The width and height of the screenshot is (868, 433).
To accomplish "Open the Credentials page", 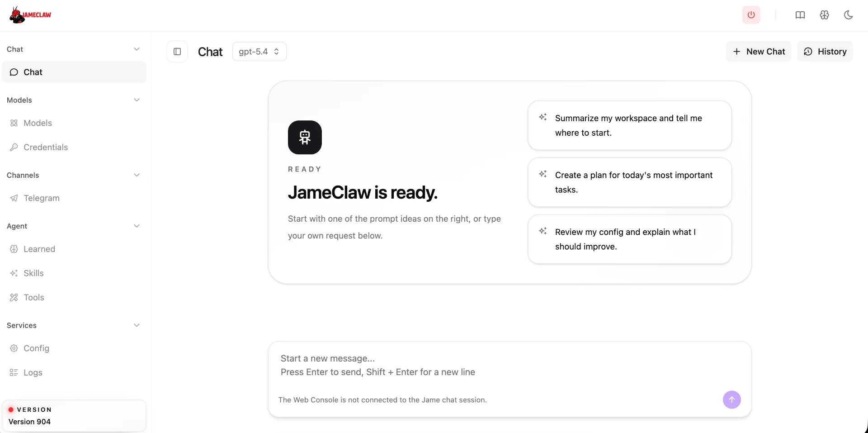I will tap(74, 147).
